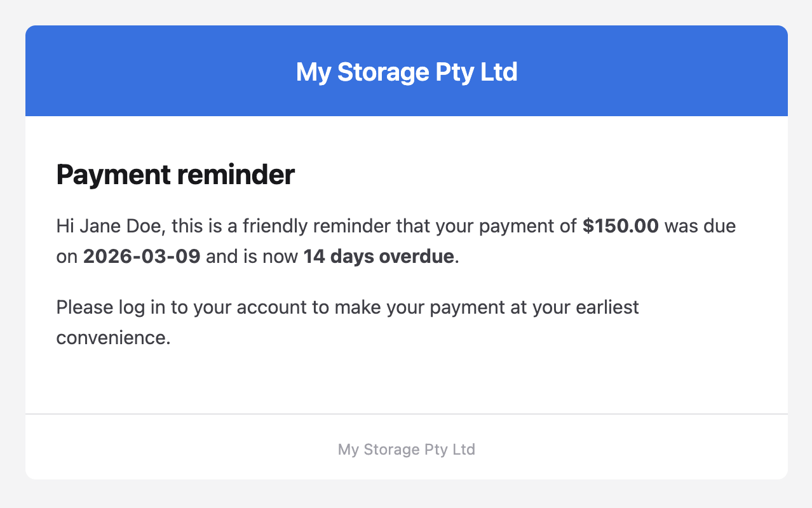Click the words "was due" after the amount
Screen dimensions: 812x508
pyautogui.click(x=700, y=226)
